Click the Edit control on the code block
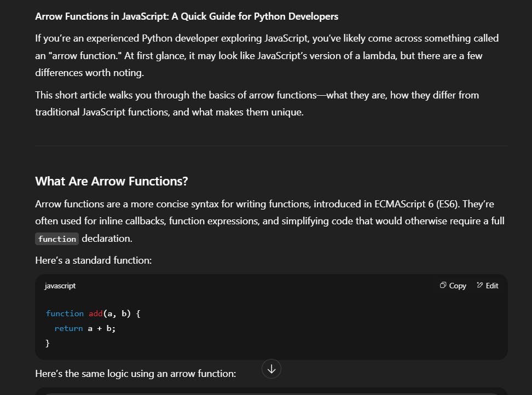 click(488, 285)
